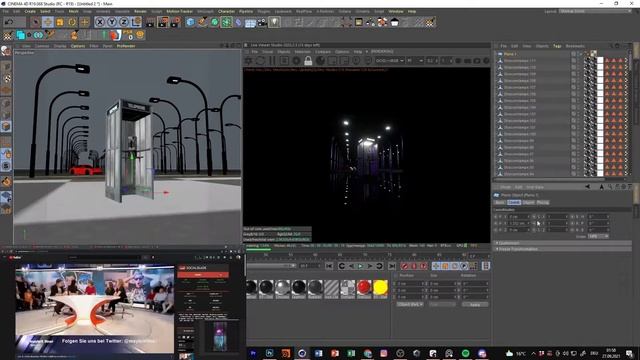Image resolution: width=640 pixels, height=360 pixels.
Task: Open Premiere Pro from taskbar
Action: (253, 353)
